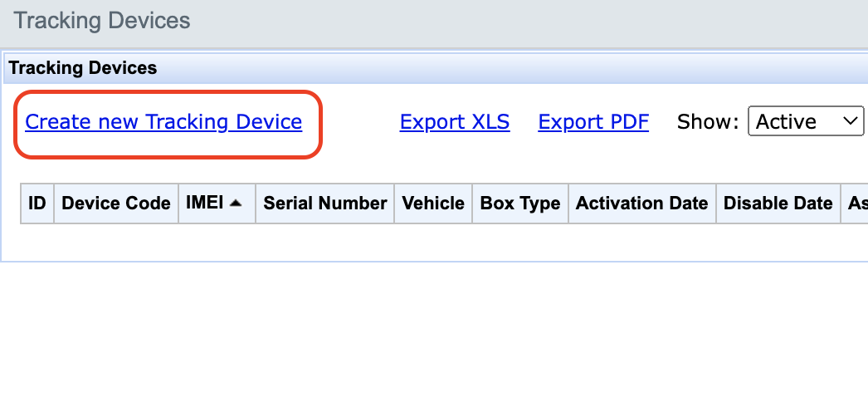Open the Create new Tracking Device link
Image resolution: width=868 pixels, height=417 pixels.
[163, 122]
